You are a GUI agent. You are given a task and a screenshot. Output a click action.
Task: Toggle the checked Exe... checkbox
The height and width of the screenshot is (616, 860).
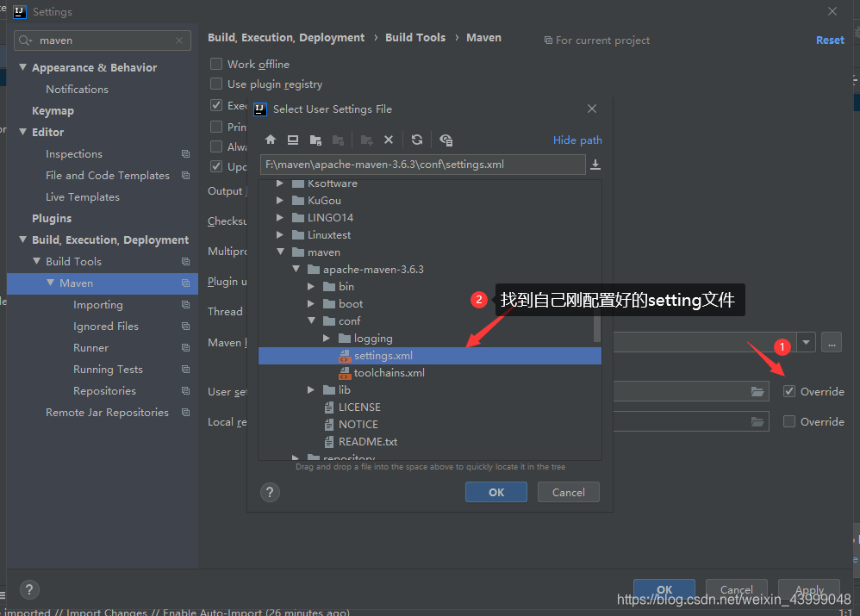point(216,105)
